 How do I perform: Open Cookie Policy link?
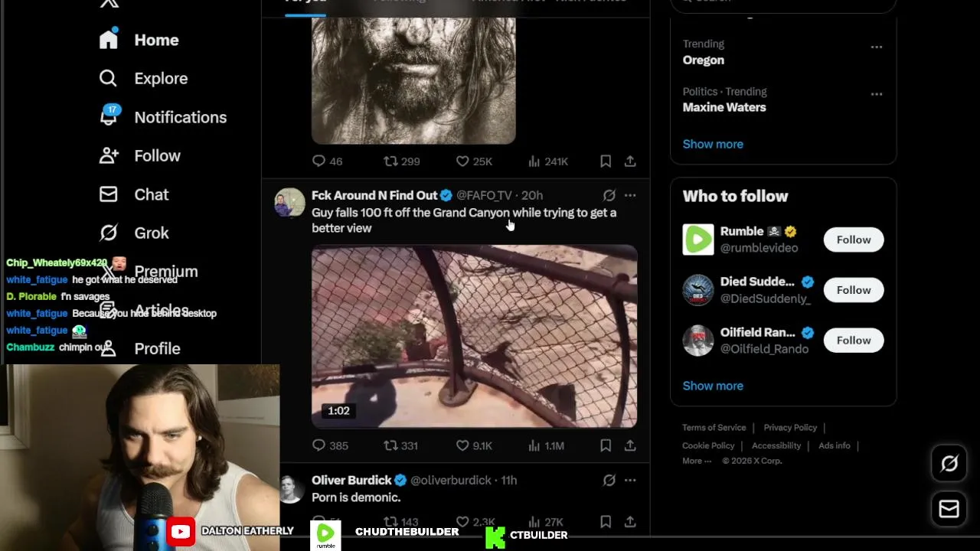coord(708,445)
